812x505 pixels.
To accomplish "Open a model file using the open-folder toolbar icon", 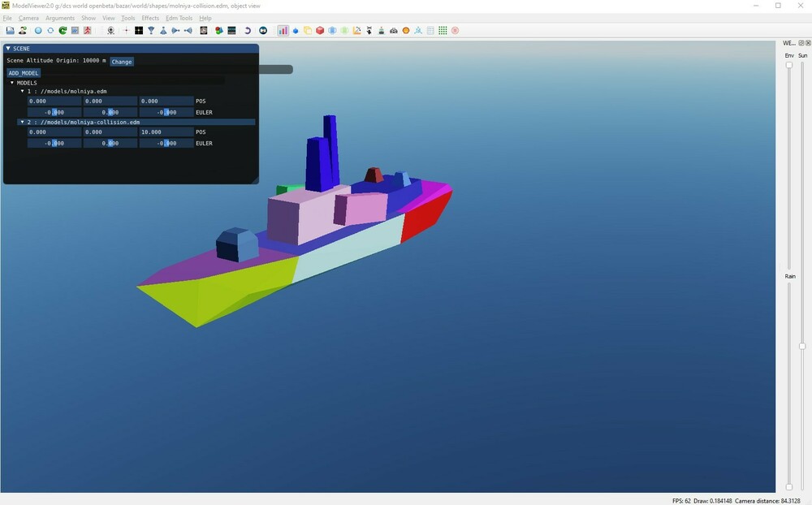I will (10, 30).
